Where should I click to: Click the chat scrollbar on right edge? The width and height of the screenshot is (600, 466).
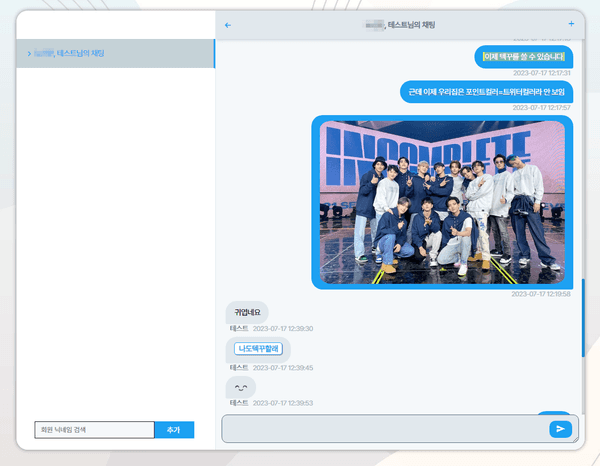582,318
